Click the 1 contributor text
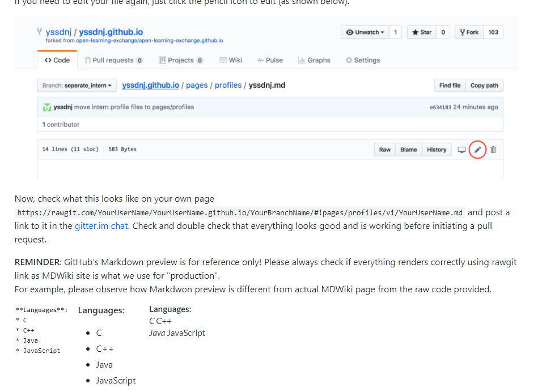 point(61,125)
